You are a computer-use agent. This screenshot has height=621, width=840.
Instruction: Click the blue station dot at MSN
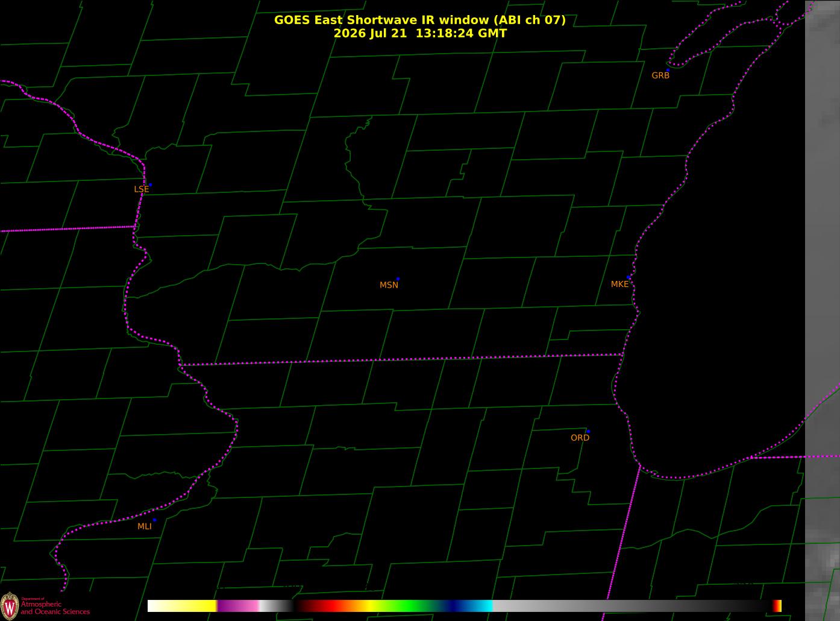398,279
